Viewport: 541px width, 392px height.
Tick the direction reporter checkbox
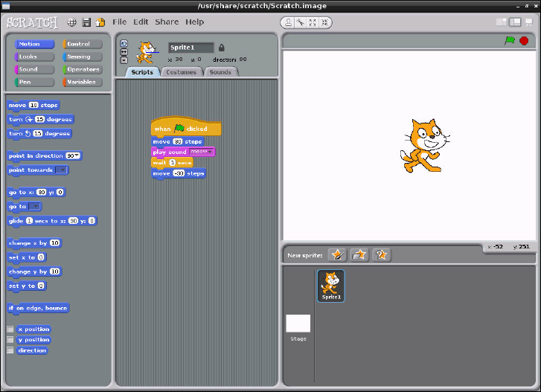[x=10, y=350]
